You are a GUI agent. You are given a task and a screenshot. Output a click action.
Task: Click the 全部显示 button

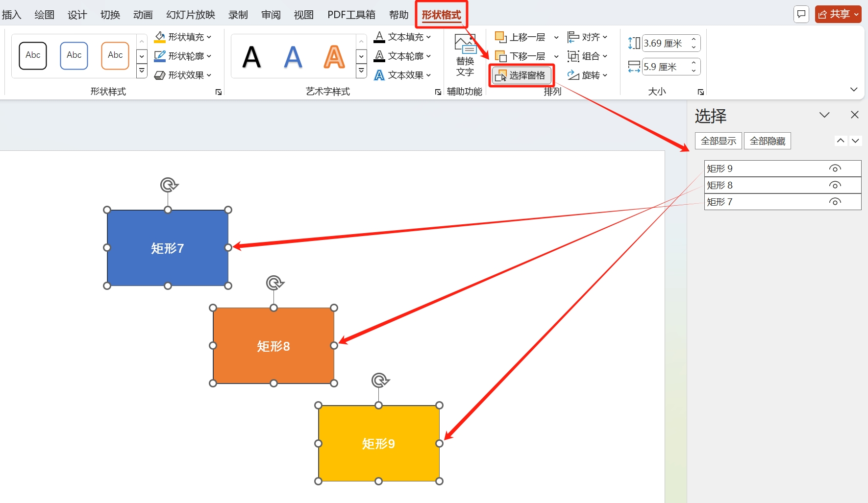click(718, 141)
